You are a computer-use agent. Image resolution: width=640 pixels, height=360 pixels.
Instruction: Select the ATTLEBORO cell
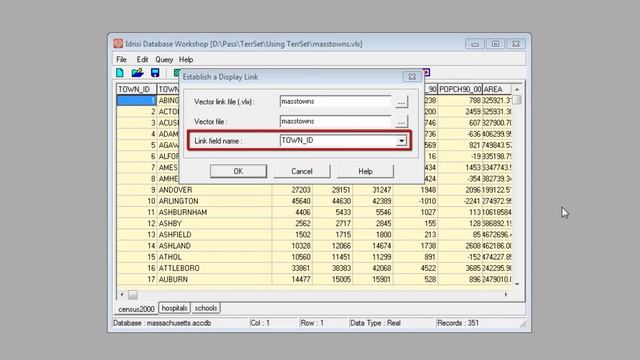214,268
